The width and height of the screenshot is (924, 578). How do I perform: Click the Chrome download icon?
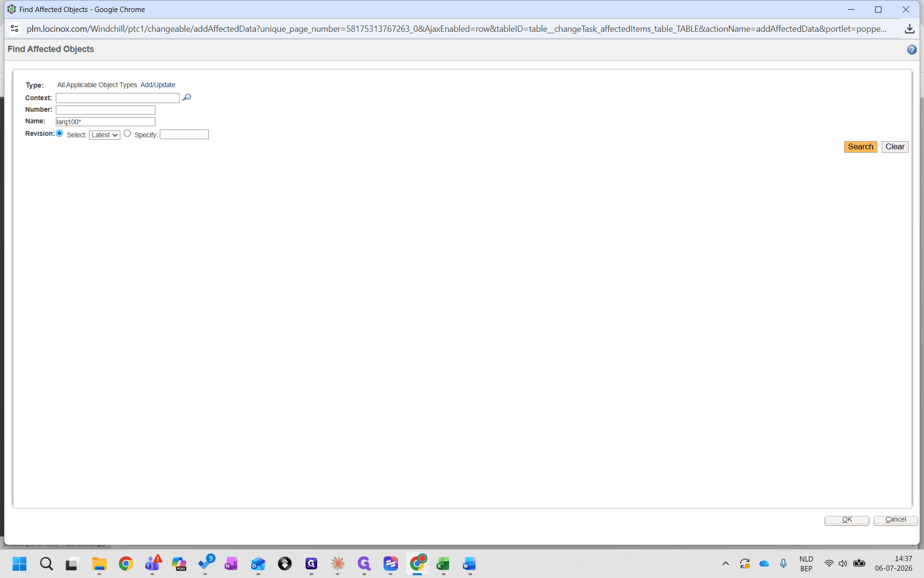909,29
